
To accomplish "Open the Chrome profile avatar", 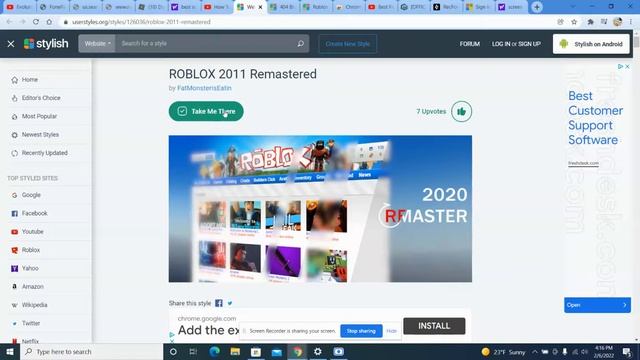I will click(x=618, y=22).
